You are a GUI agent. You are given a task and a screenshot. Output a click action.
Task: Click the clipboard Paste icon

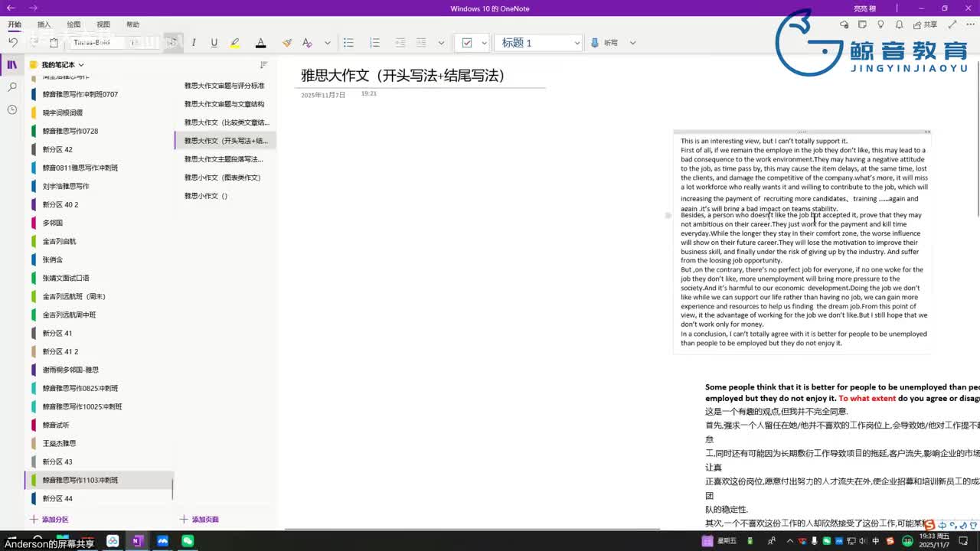coord(54,43)
